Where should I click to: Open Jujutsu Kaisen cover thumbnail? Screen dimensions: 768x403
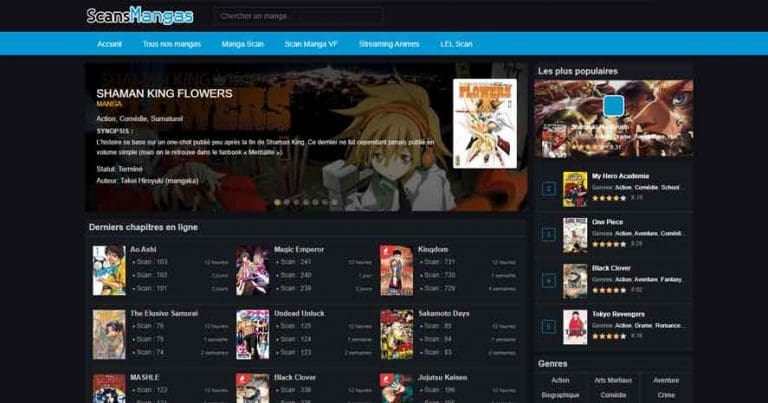(x=397, y=388)
